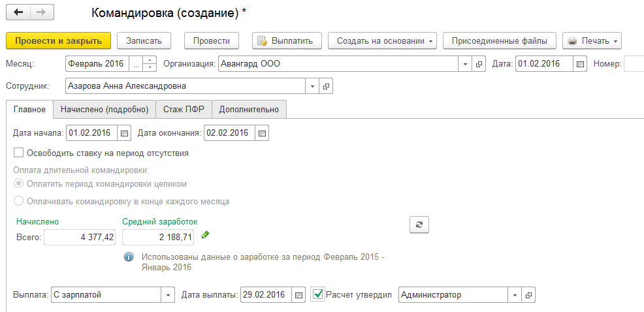This screenshot has height=312, width=644.
Task: Open calendar for Дата начала
Action: coord(124,133)
